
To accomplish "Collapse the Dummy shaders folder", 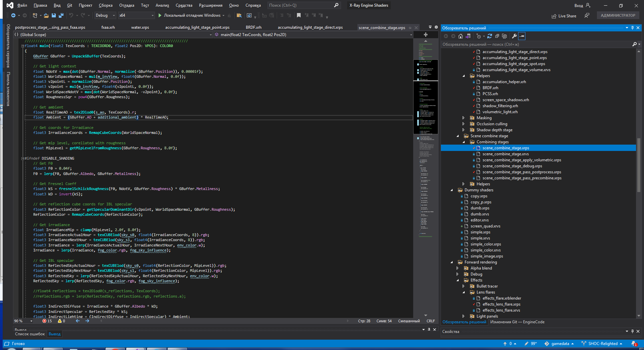I will click(452, 190).
